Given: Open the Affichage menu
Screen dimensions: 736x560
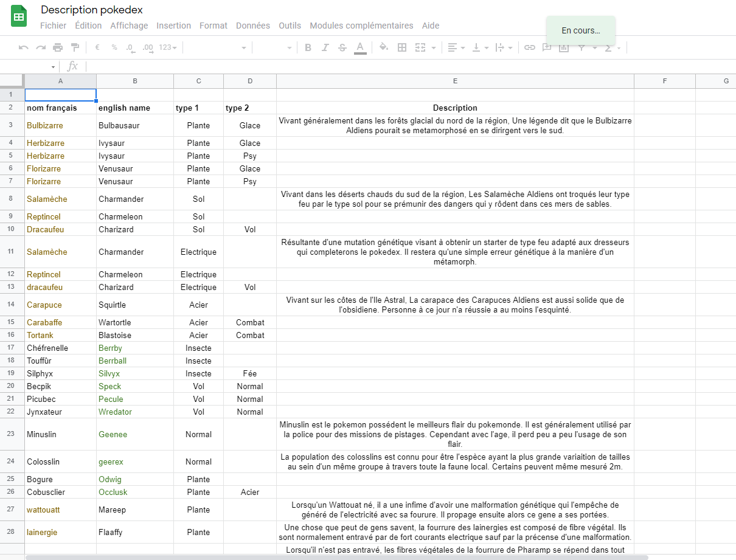Looking at the screenshot, I should (129, 26).
